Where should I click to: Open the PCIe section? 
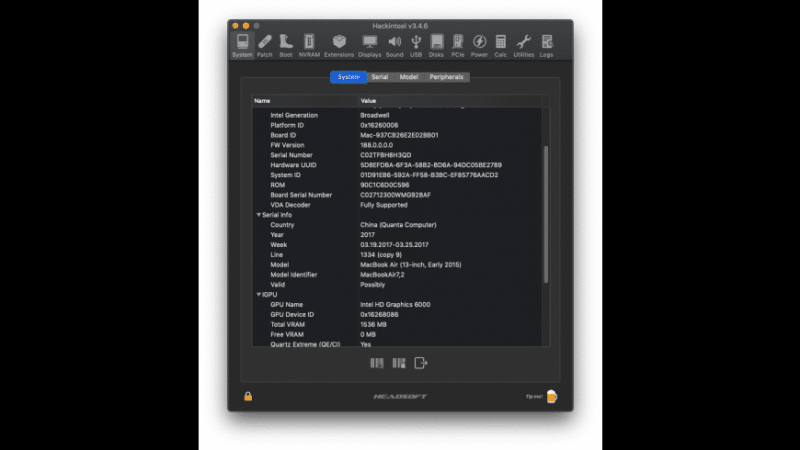point(458,46)
